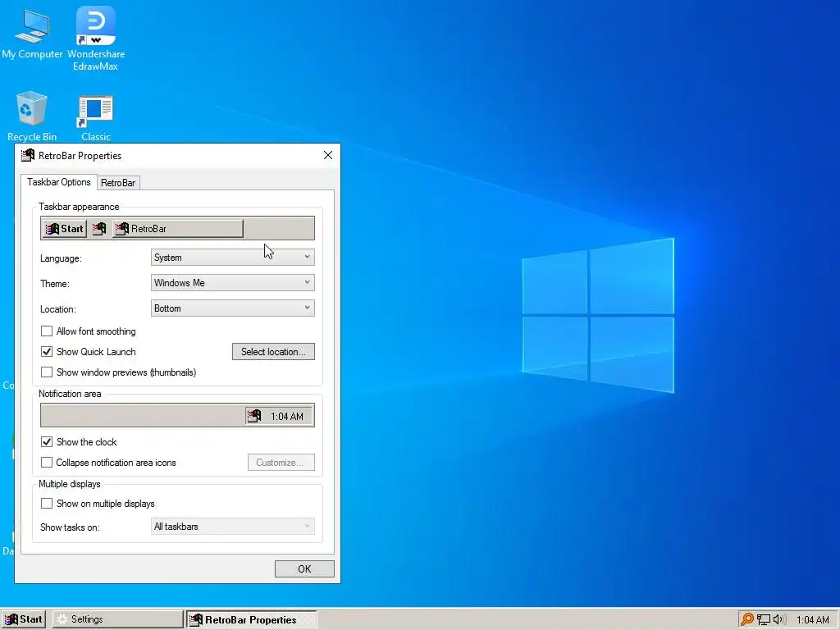Viewport: 840px width, 630px height.
Task: Enable Allow font smoothing
Action: click(x=47, y=331)
